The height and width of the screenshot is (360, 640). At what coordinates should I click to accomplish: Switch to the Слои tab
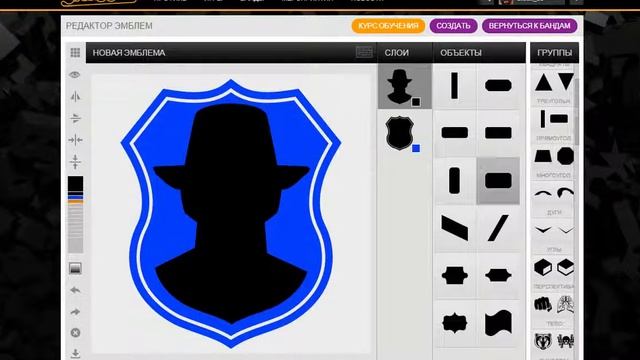396,53
